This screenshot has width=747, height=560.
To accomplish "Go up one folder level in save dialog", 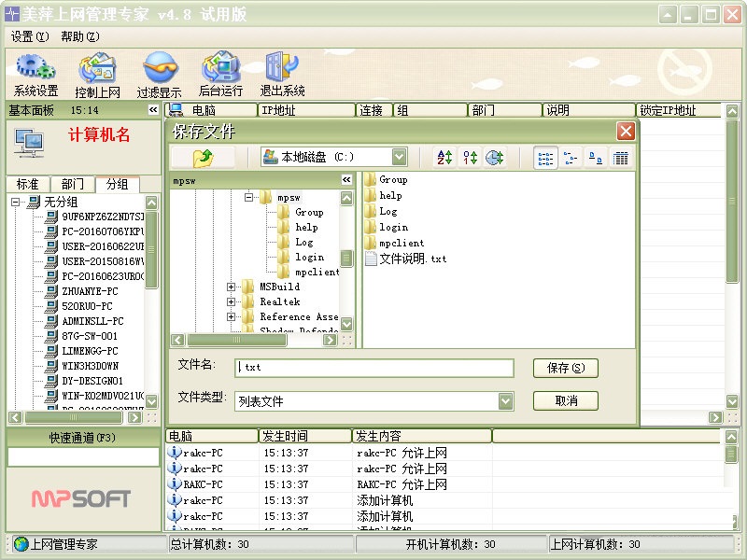I will [203, 158].
